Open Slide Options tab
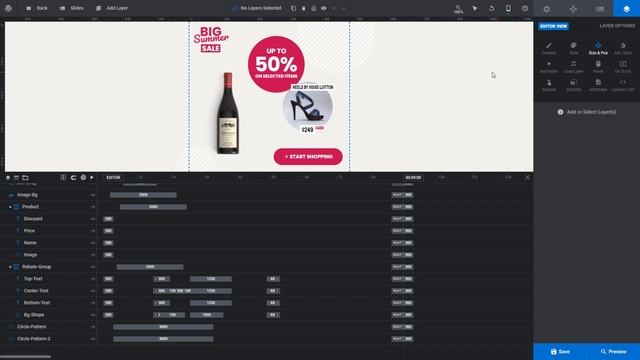The height and width of the screenshot is (360, 640). (600, 9)
